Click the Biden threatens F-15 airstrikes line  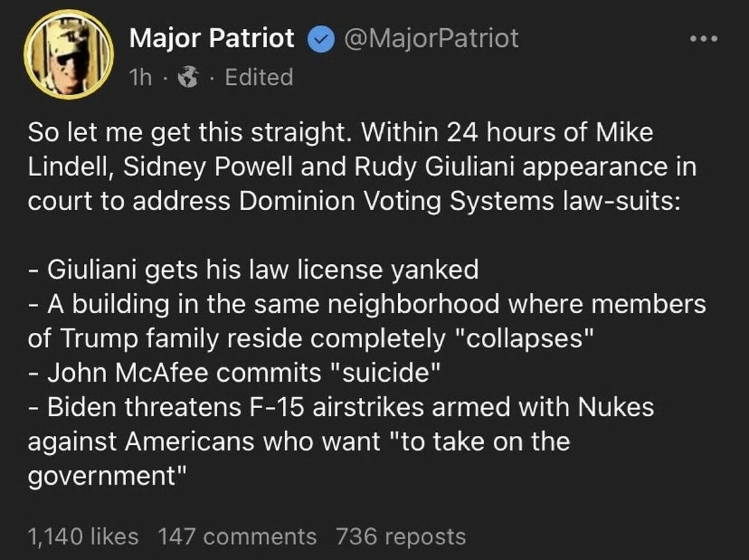(x=341, y=408)
